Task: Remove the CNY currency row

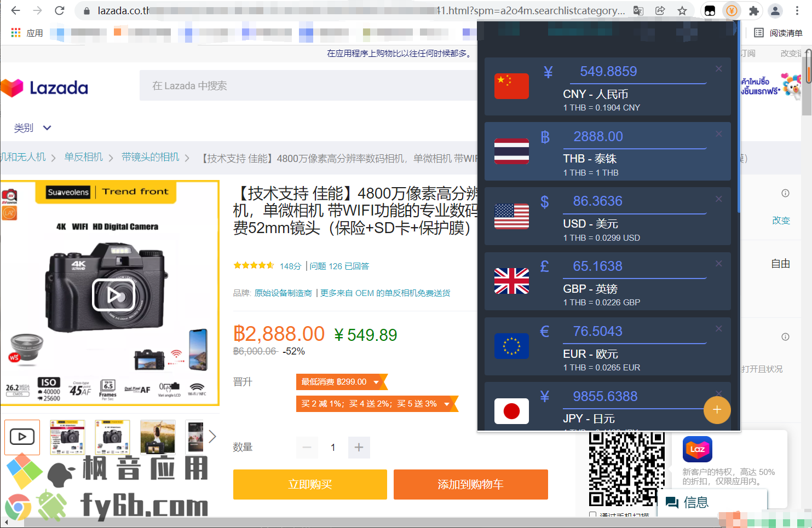Action: [719, 69]
